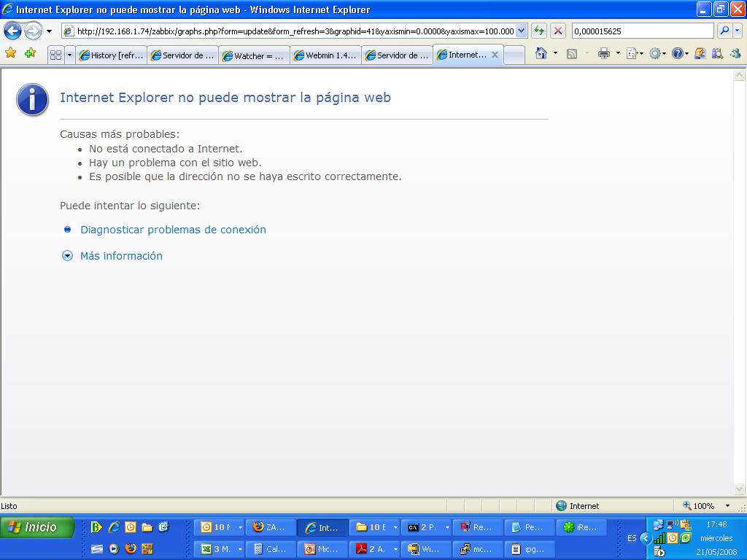Launch the media player Quick Launch icon
747x560 pixels.
113,549
